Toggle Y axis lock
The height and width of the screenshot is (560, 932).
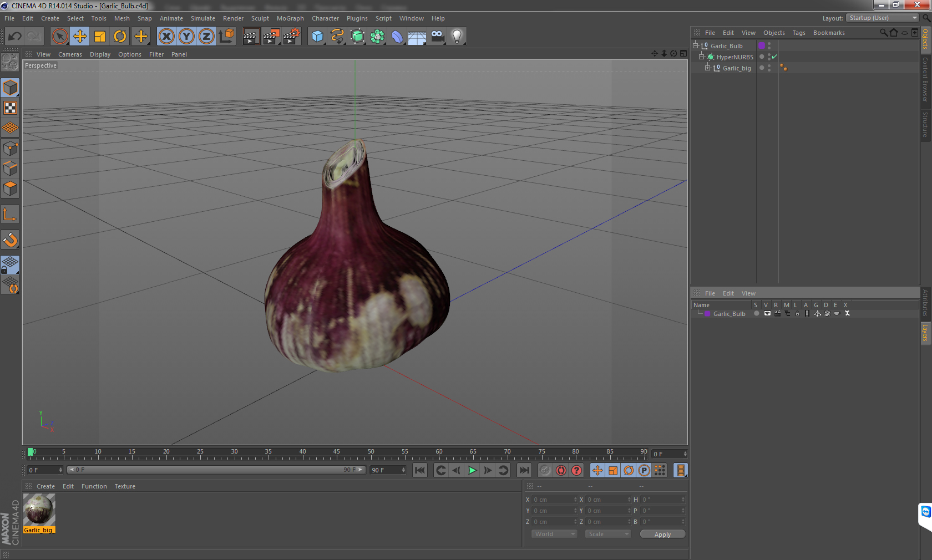[x=186, y=37]
